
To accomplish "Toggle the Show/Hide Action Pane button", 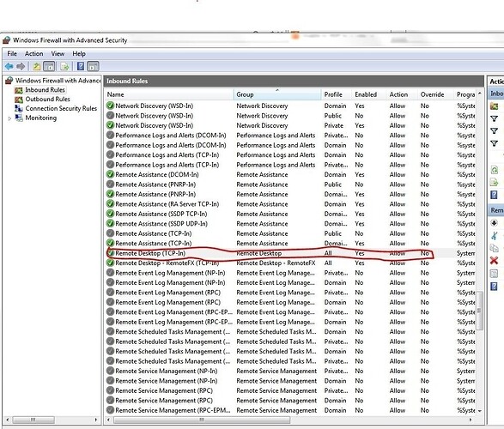I will [x=93, y=66].
